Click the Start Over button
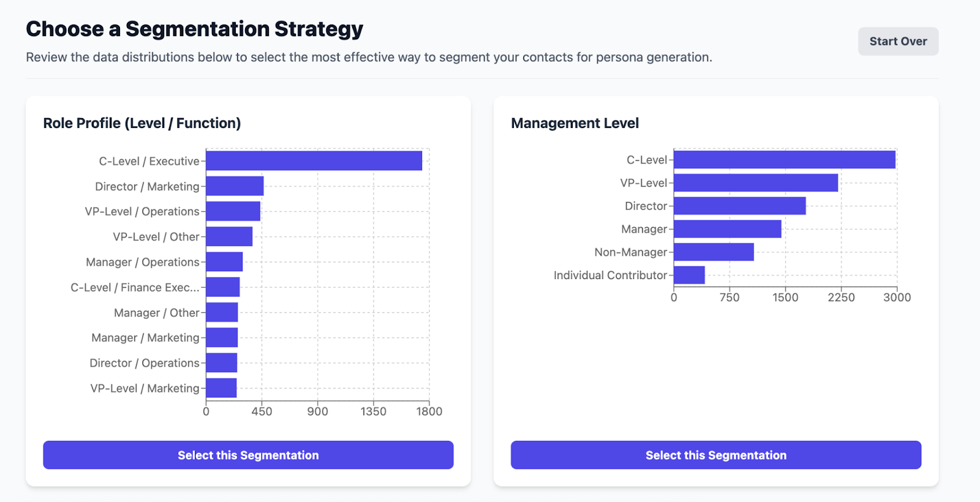This screenshot has width=980, height=502. (x=898, y=42)
